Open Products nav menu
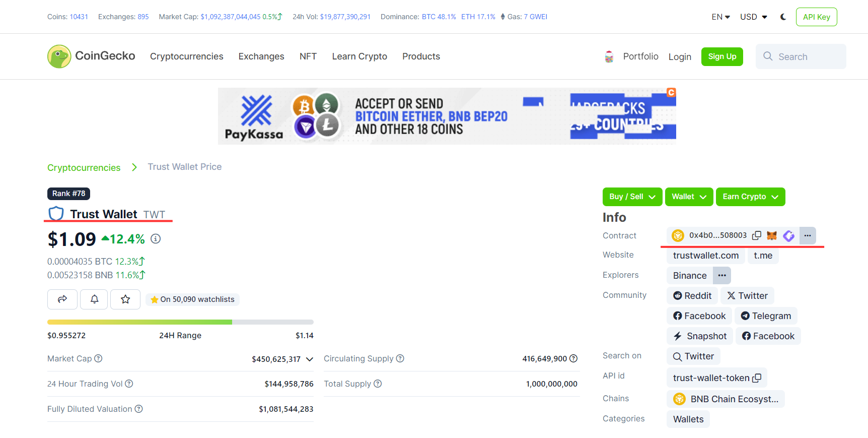Screen dimensions: 868x438 [x=421, y=56]
